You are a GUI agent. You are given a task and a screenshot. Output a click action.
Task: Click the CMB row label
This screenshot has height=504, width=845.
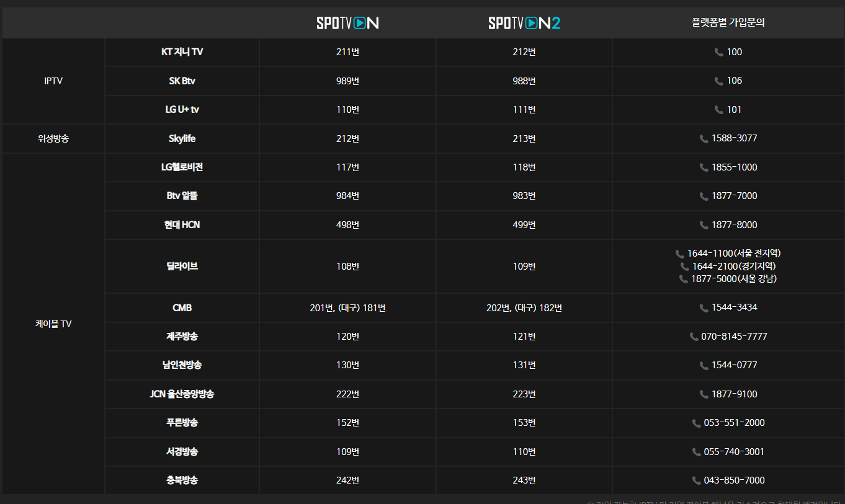pyautogui.click(x=182, y=307)
